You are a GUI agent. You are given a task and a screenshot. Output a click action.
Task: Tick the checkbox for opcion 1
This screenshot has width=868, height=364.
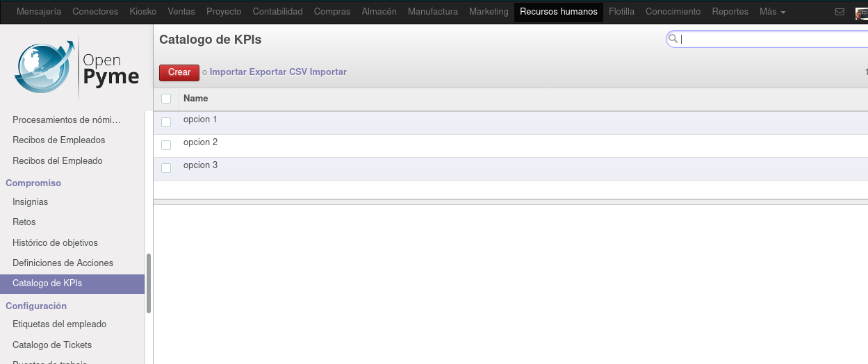click(x=166, y=122)
